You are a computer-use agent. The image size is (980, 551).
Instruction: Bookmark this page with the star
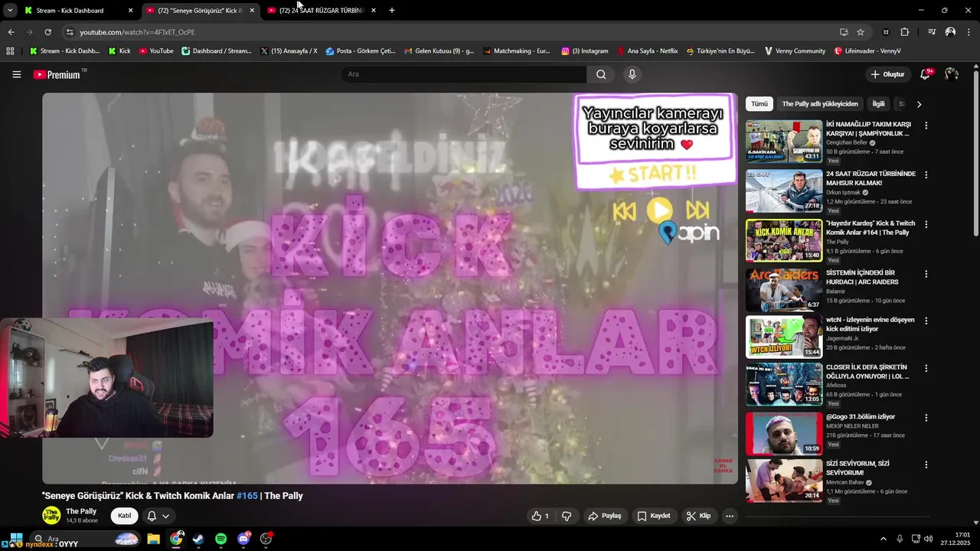[x=861, y=32]
